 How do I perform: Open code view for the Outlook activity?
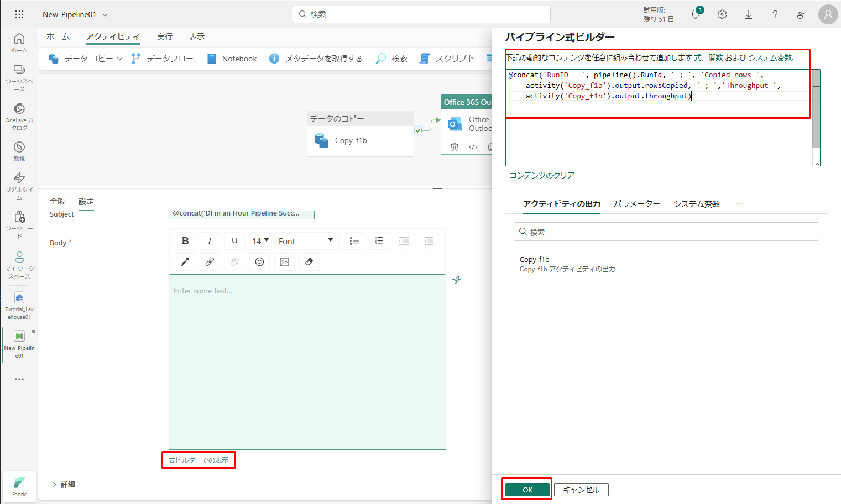click(473, 147)
